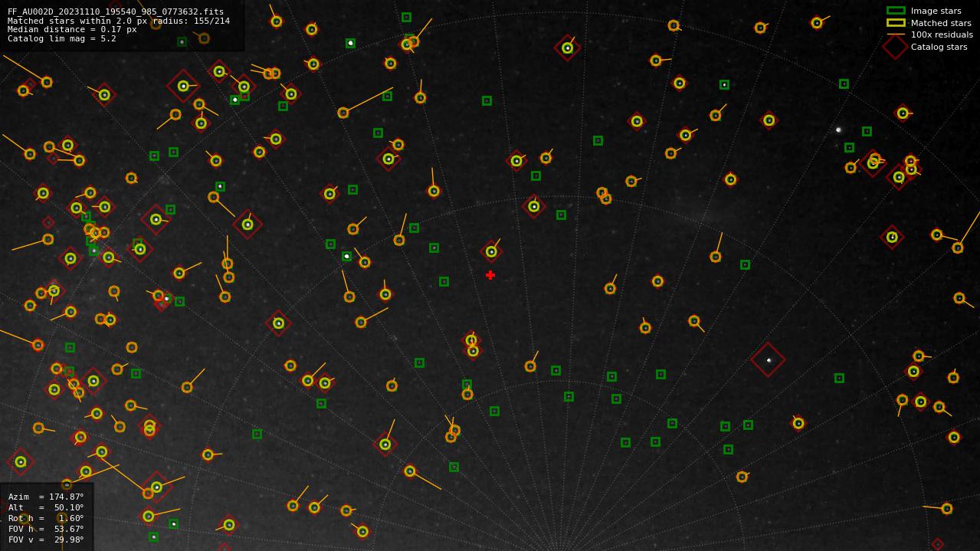The height and width of the screenshot is (551, 980).
Task: Click the 'Rot h = 1.60°' readout
Action: (x=46, y=518)
